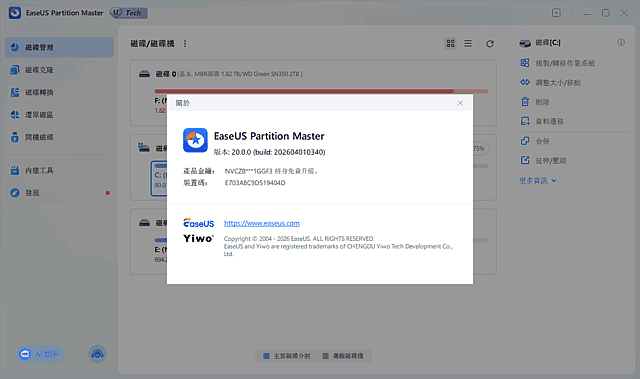Click the info icon beside 磁碟[C:]
Viewport: 640px width, 379px height.
tap(621, 42)
